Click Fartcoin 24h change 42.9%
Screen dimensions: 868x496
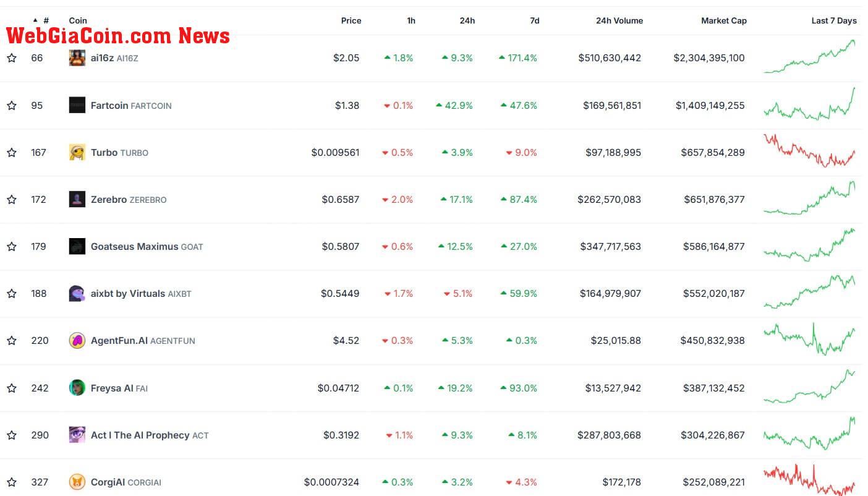(454, 106)
